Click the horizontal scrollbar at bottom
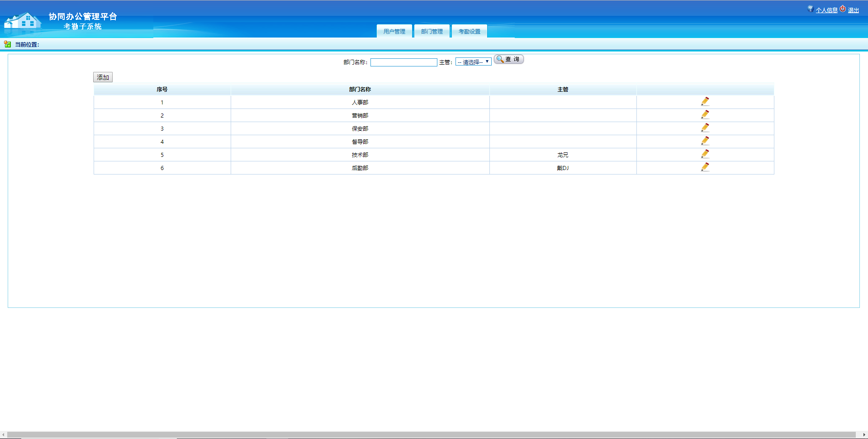Screen dimensions: 868x439 click(430, 434)
